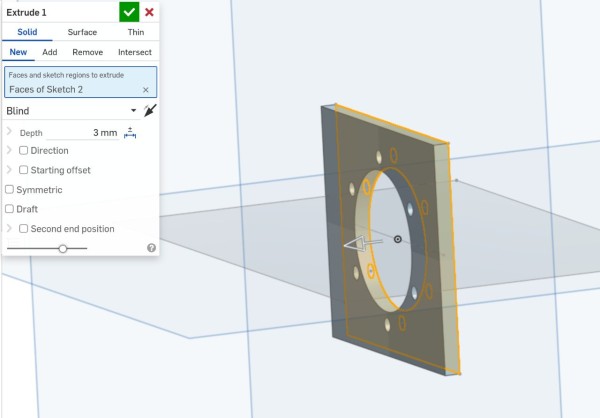The height and width of the screenshot is (418, 600).
Task: Choose the Intersect operation
Action: click(x=135, y=52)
